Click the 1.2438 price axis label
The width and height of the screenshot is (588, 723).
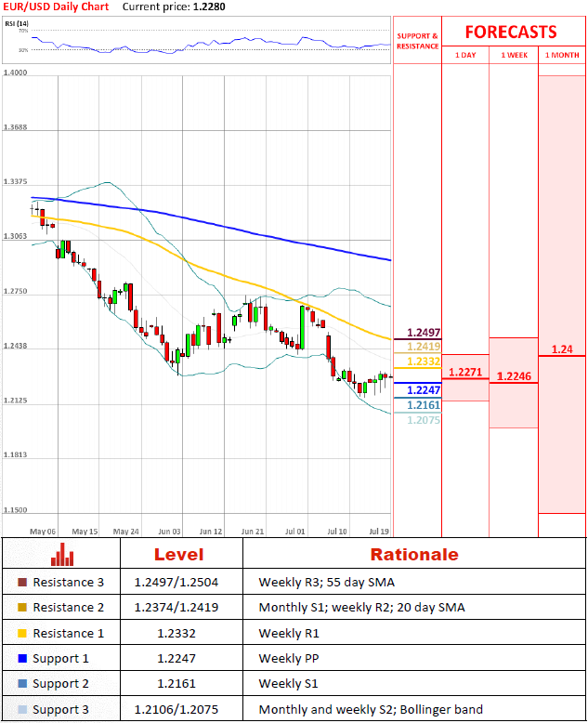click(x=15, y=346)
